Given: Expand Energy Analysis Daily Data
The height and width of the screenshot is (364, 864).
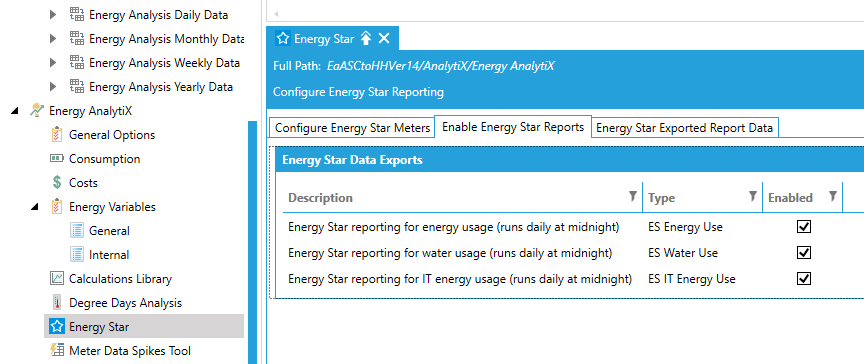Looking at the screenshot, I should tap(53, 15).
